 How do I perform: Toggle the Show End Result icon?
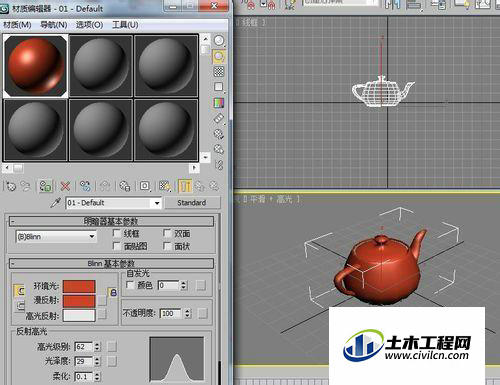coord(185,186)
